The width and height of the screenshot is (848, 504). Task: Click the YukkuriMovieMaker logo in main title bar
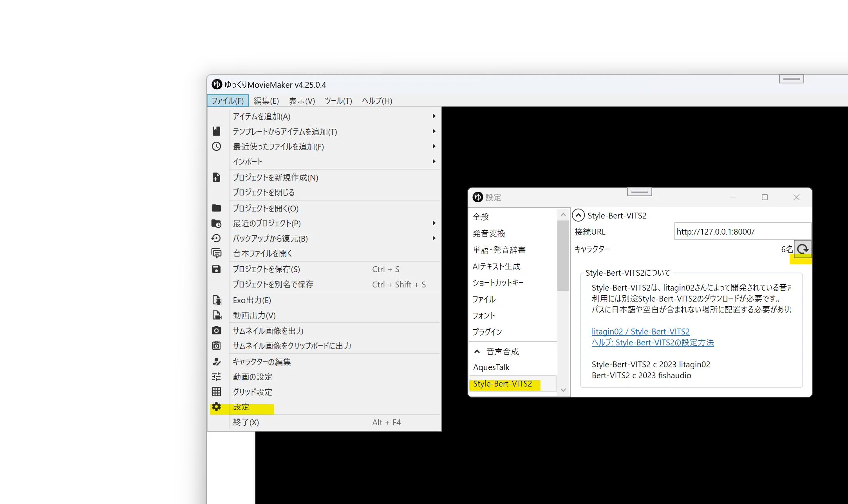tap(217, 85)
